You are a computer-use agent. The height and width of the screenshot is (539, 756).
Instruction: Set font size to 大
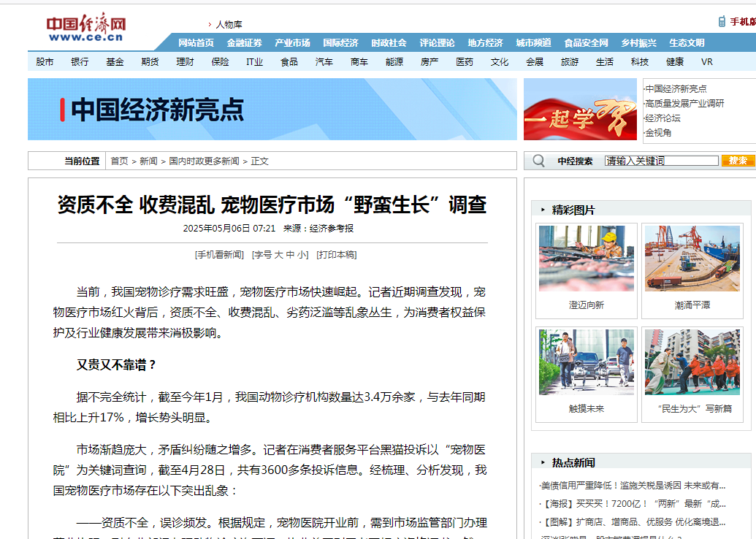[x=279, y=255]
